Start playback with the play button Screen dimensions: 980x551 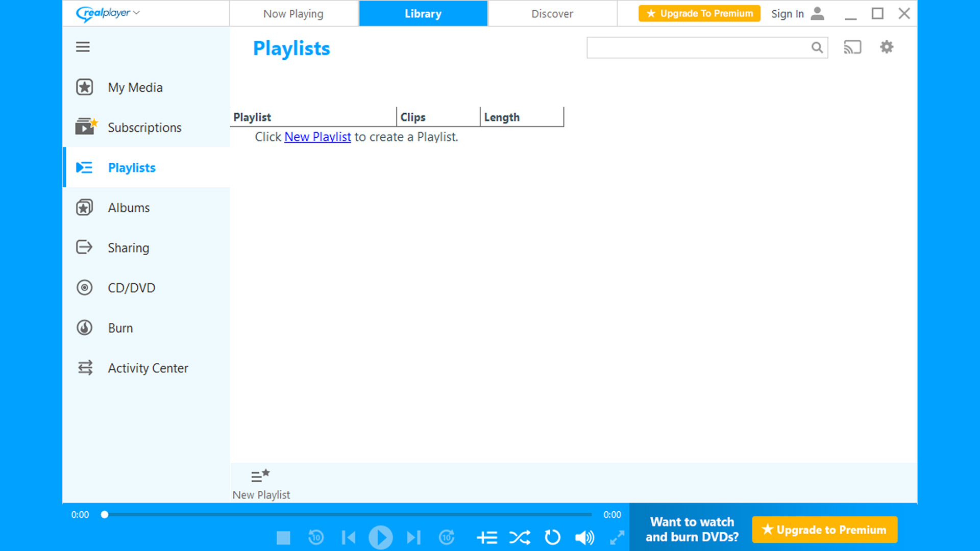(x=381, y=537)
